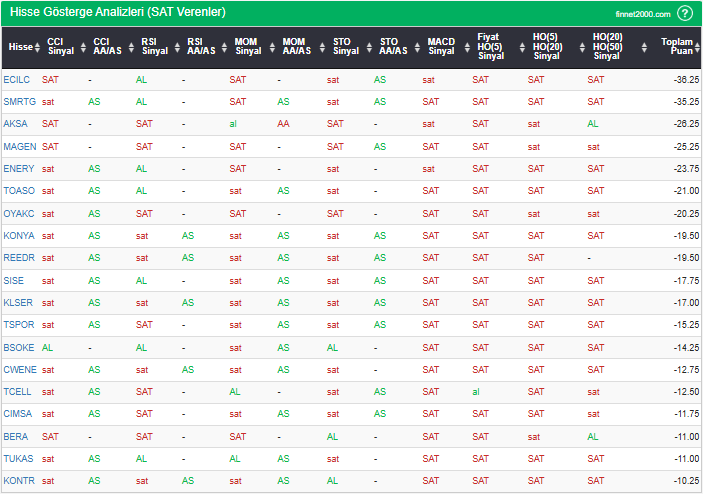Open the CWENE stock link
This screenshot has width=703, height=494.
tap(20, 369)
